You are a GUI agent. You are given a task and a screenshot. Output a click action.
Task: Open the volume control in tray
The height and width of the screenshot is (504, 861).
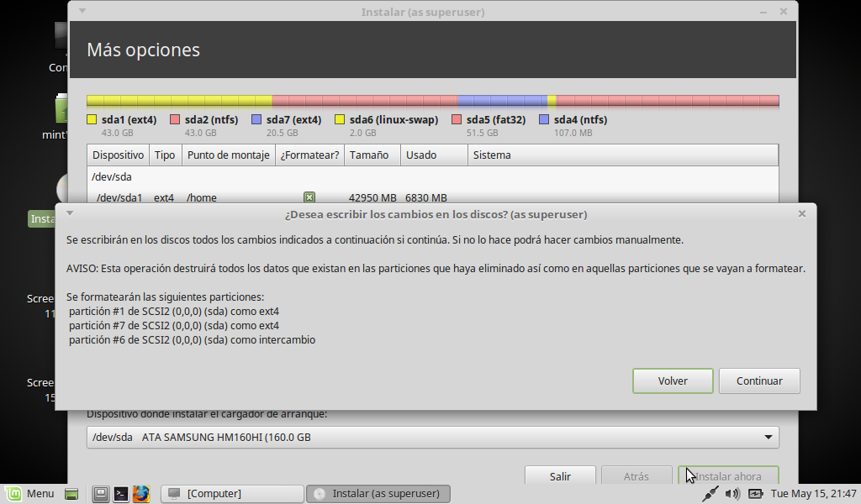[732, 493]
